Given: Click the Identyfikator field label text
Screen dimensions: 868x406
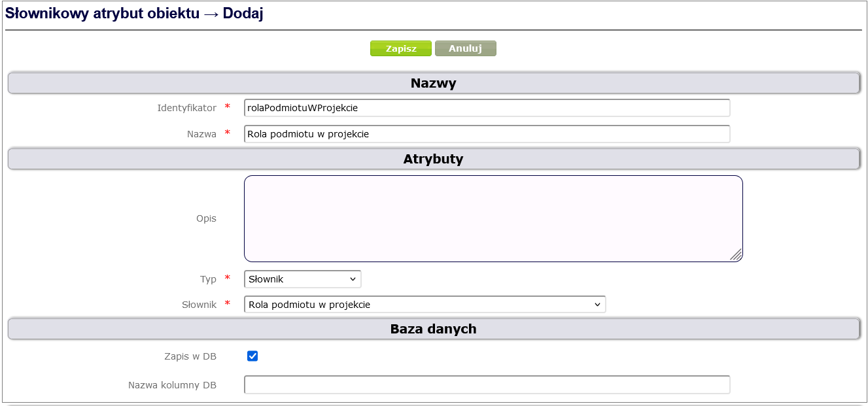Looking at the screenshot, I should [186, 108].
